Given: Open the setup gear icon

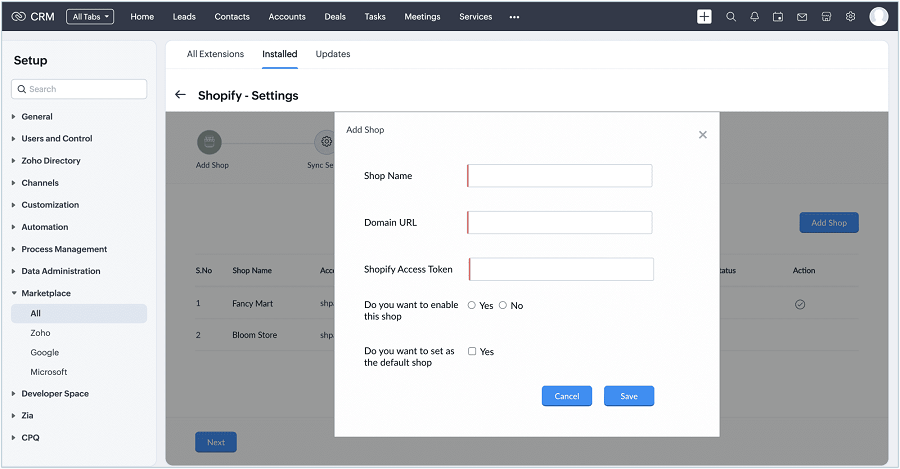Looking at the screenshot, I should click(x=850, y=17).
